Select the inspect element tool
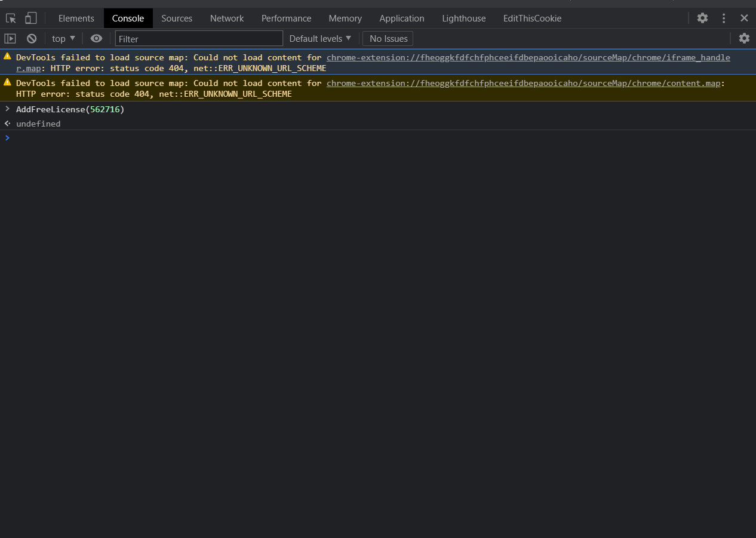Image resolution: width=756 pixels, height=538 pixels. pyautogui.click(x=10, y=18)
